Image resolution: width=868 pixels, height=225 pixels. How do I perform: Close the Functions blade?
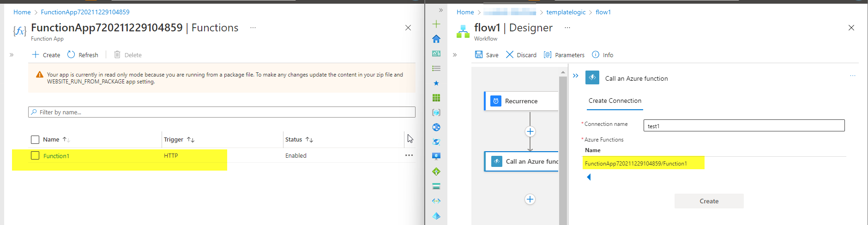coord(408,28)
